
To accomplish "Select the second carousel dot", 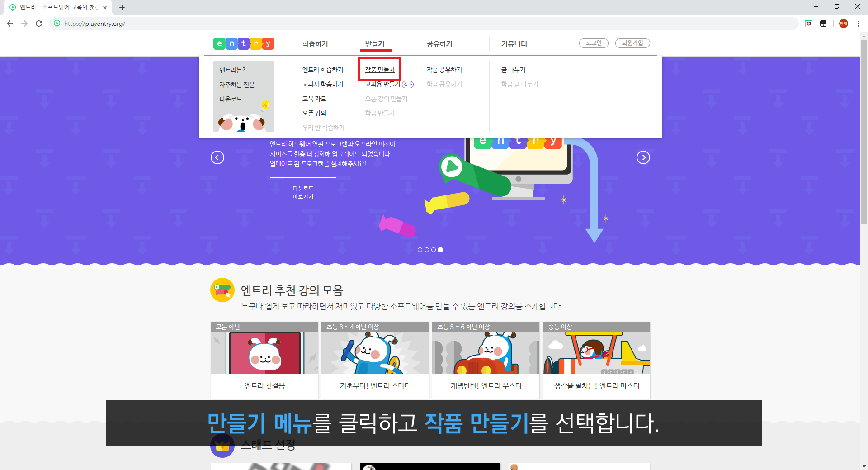I will click(427, 250).
